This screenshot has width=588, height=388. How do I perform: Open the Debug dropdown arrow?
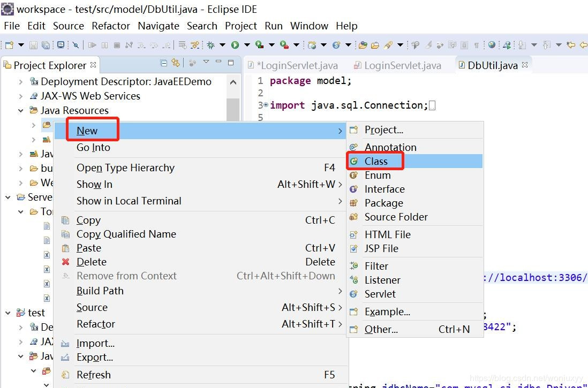(x=222, y=45)
